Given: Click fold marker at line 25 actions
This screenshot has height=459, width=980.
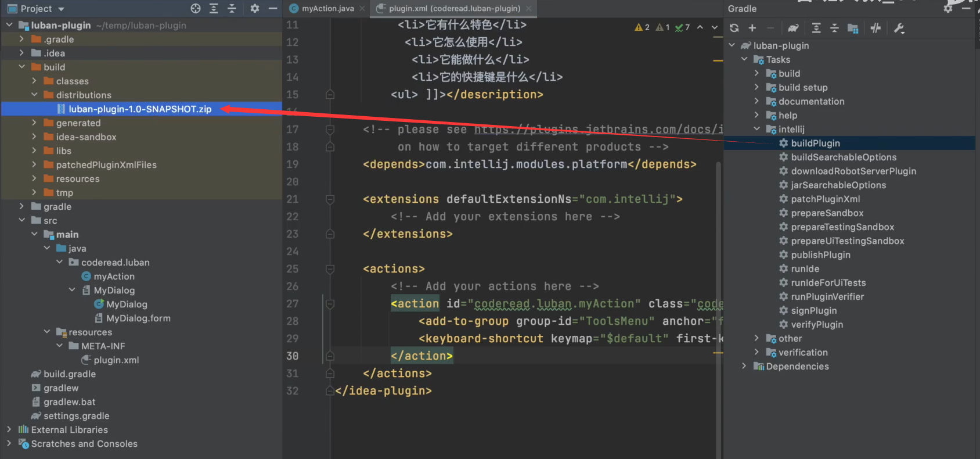Looking at the screenshot, I should pyautogui.click(x=330, y=269).
